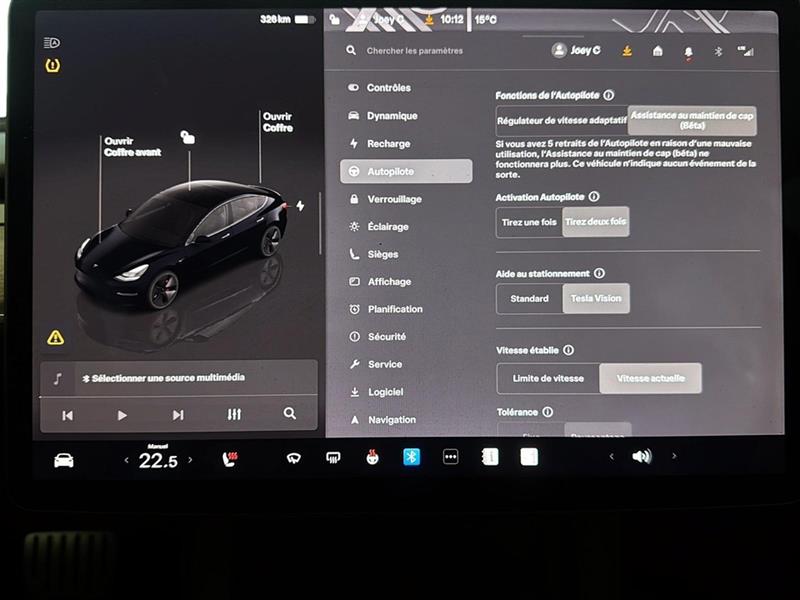
Task: Tap the cellular signal icon
Action: [x=745, y=51]
